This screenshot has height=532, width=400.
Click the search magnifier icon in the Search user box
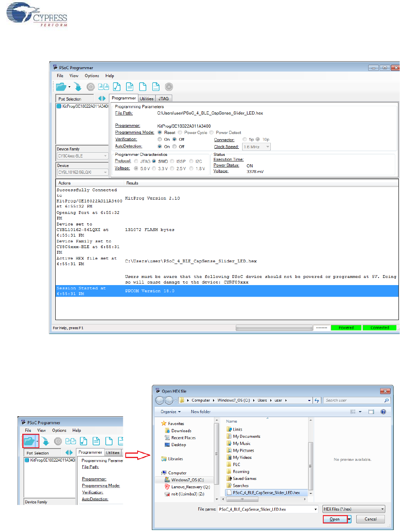[386, 400]
